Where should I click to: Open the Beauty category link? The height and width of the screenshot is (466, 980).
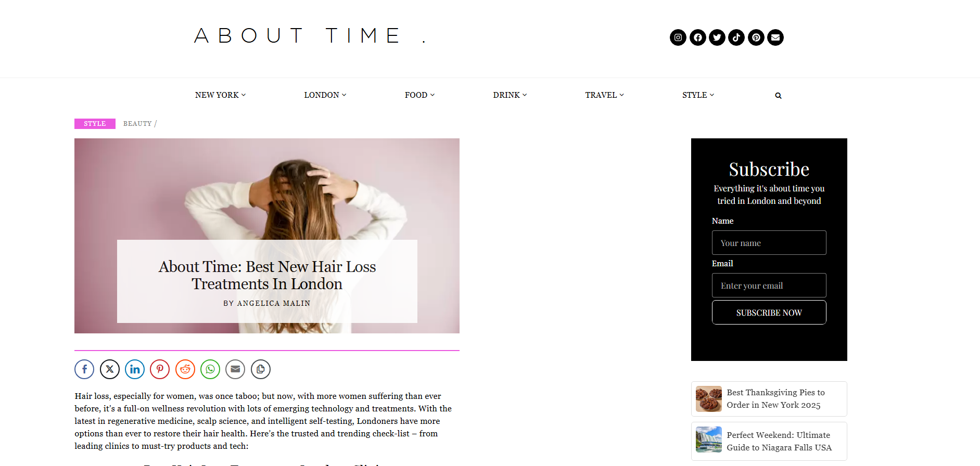pyautogui.click(x=137, y=124)
